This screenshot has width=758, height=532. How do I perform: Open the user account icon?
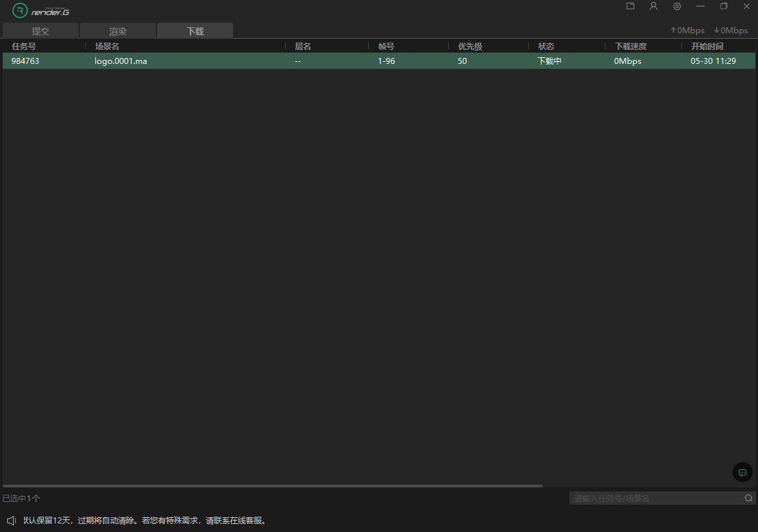click(x=653, y=6)
